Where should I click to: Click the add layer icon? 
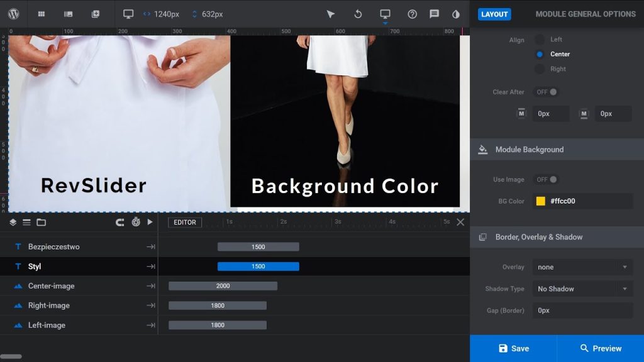click(96, 14)
